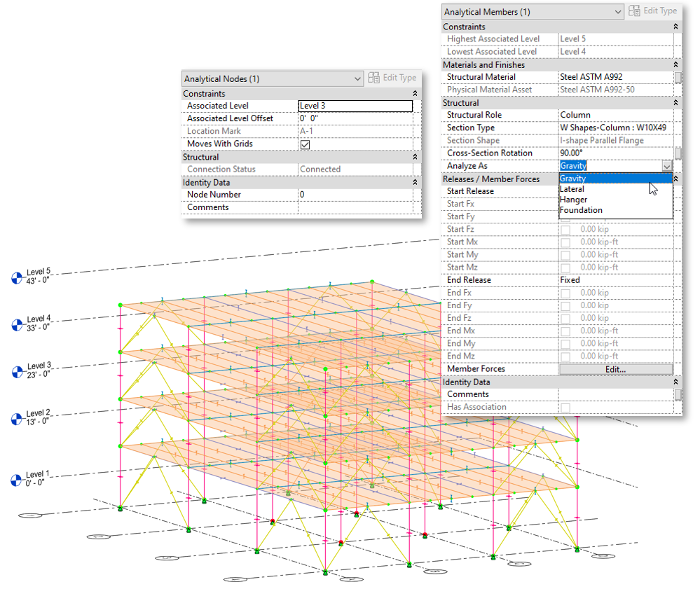Toggle the Start My release checkbox

565,255
